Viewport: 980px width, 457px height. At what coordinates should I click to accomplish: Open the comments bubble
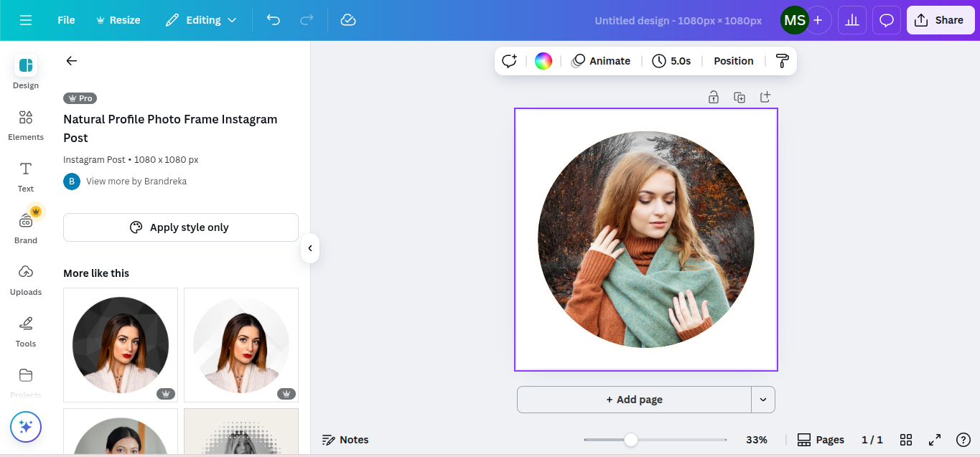point(886,20)
